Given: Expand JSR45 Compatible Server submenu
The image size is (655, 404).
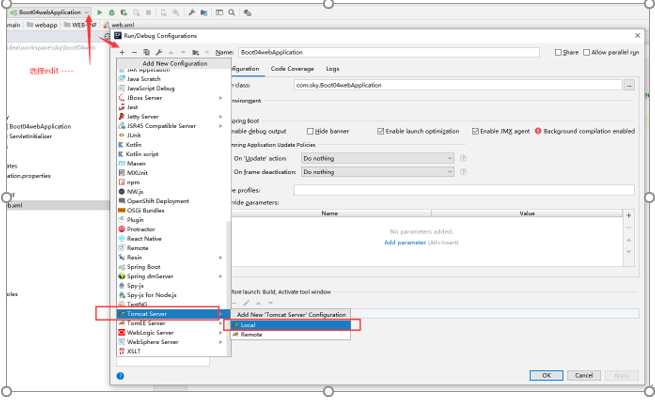Looking at the screenshot, I should click(x=221, y=126).
